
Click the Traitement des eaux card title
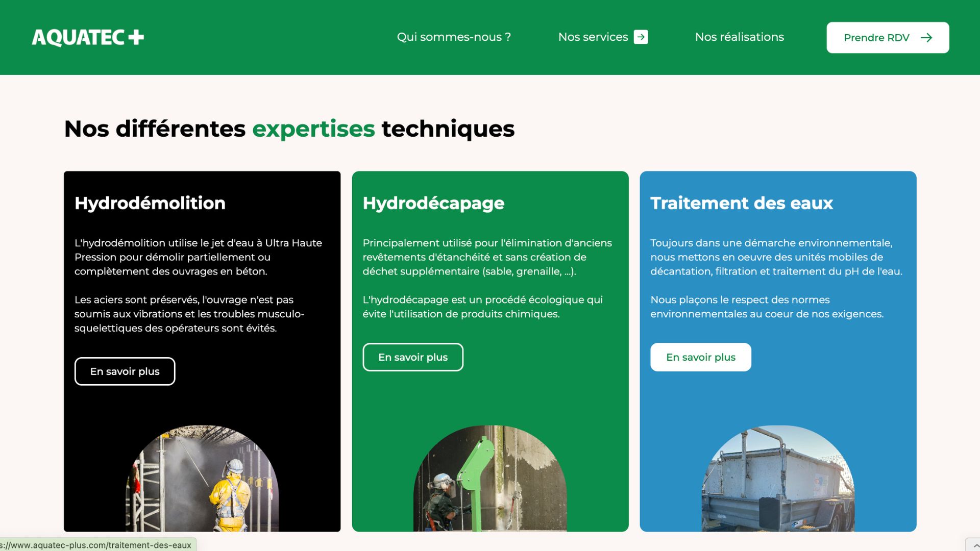[742, 203]
